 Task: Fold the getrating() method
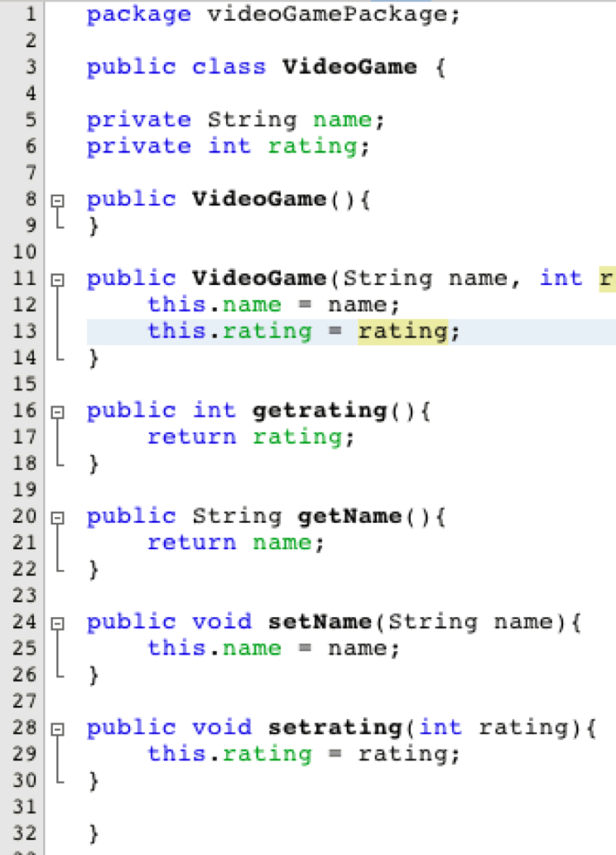pos(57,411)
